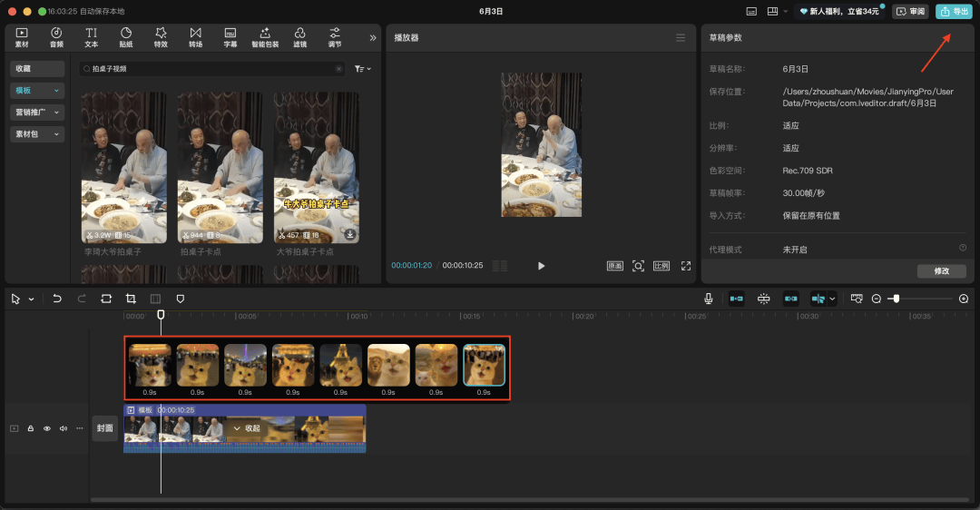The height and width of the screenshot is (510, 980).
Task: Open the 转场 (transitions) panel
Action: pos(196,37)
